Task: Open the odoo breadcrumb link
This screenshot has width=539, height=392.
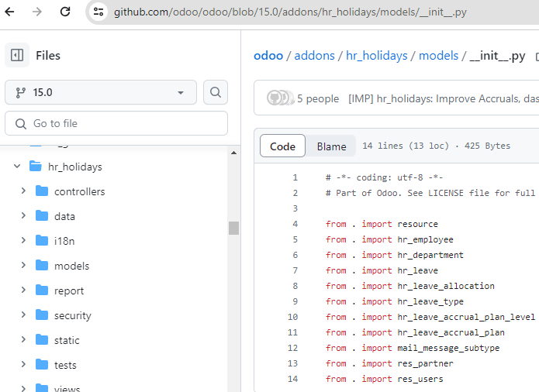Action: point(268,55)
